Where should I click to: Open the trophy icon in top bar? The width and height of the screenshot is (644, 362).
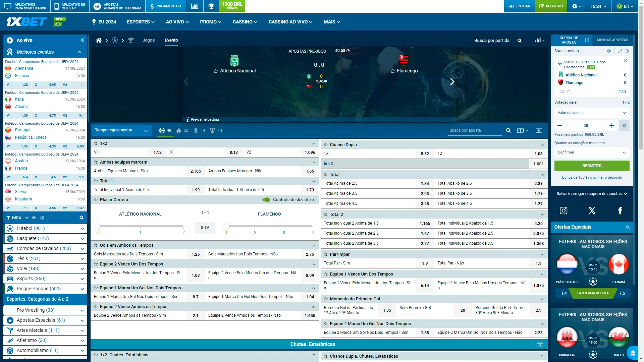coord(211,6)
